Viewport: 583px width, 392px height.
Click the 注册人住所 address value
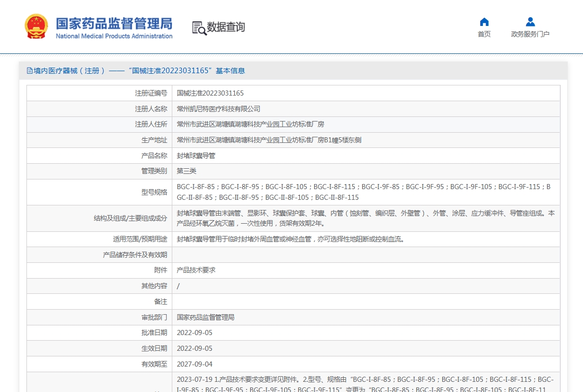click(x=250, y=124)
